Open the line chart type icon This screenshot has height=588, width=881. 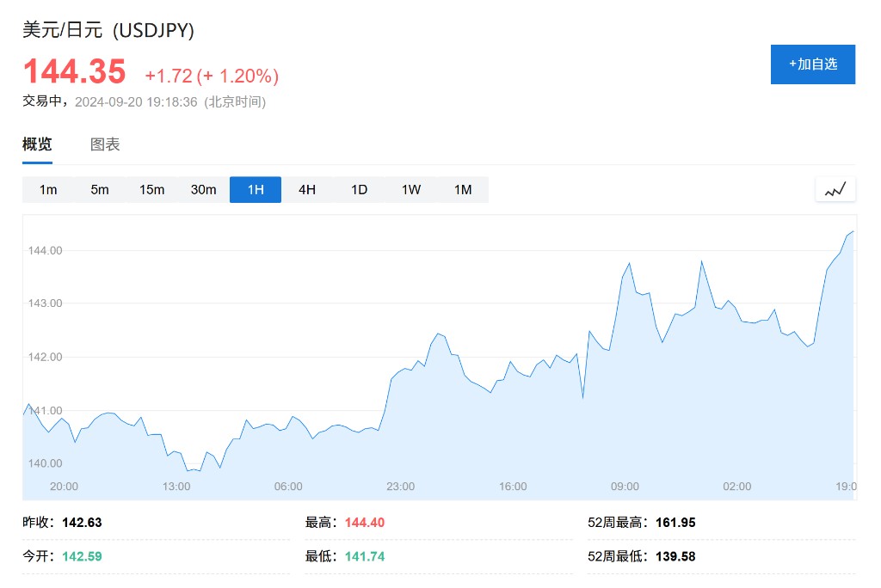[835, 189]
